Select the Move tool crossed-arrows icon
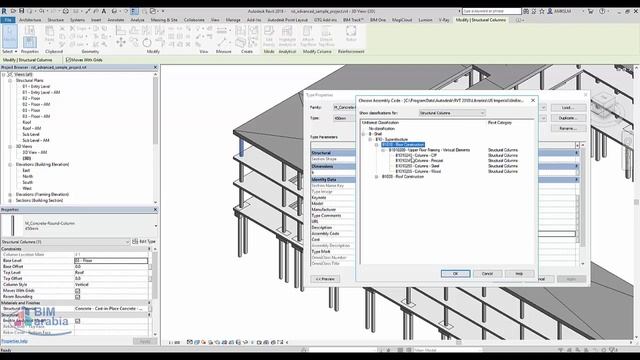 coord(121,42)
